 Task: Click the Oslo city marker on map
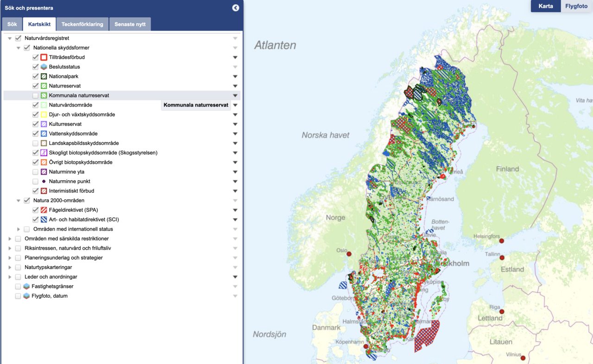349,254
